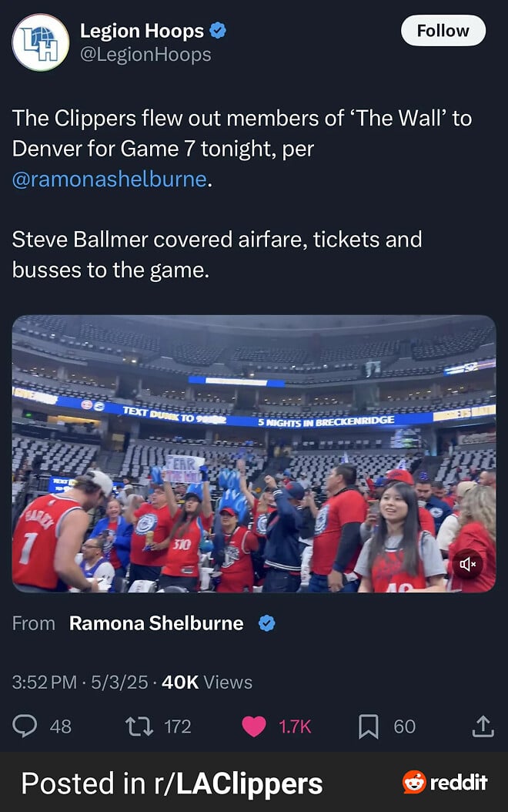Tap the retweet arrows icon
The width and height of the screenshot is (508, 812).
(139, 726)
